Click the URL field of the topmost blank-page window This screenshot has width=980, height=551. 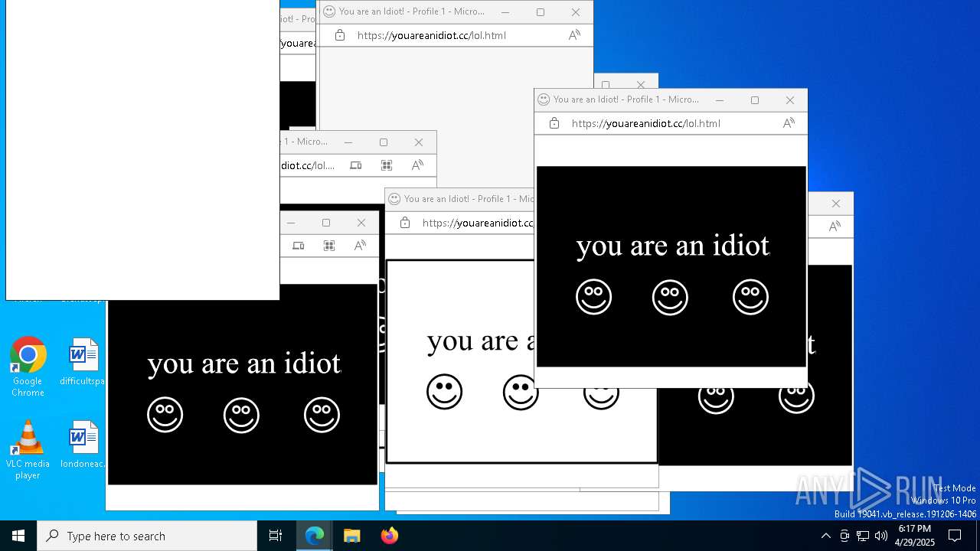click(x=431, y=35)
